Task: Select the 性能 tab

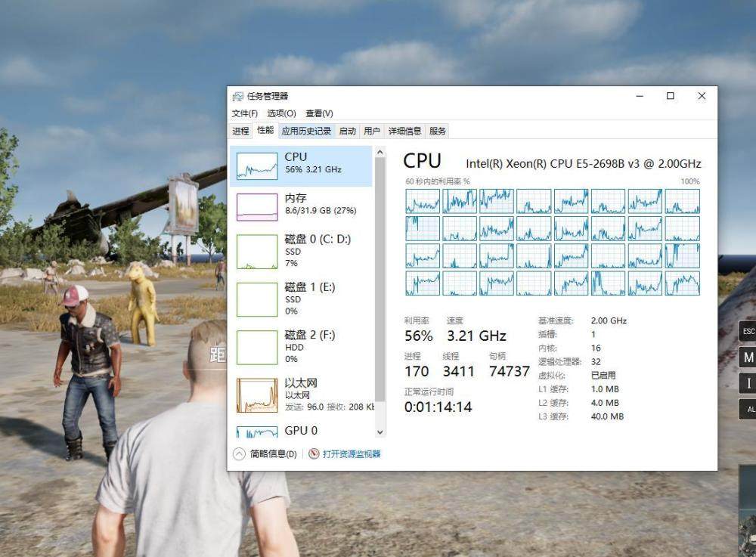Action: tap(265, 130)
